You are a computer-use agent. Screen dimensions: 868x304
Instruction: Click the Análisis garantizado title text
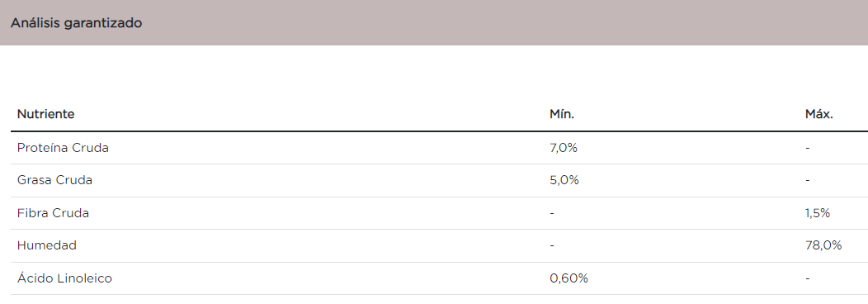click(x=77, y=23)
